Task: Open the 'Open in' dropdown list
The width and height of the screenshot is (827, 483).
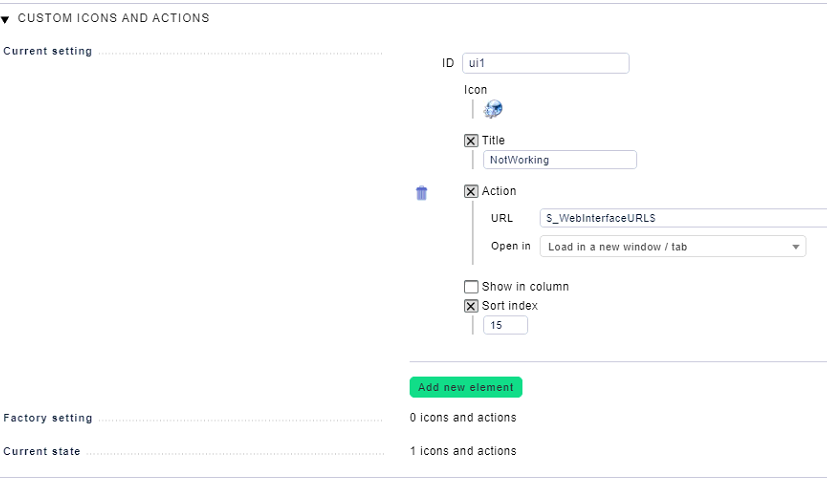Action: point(672,247)
